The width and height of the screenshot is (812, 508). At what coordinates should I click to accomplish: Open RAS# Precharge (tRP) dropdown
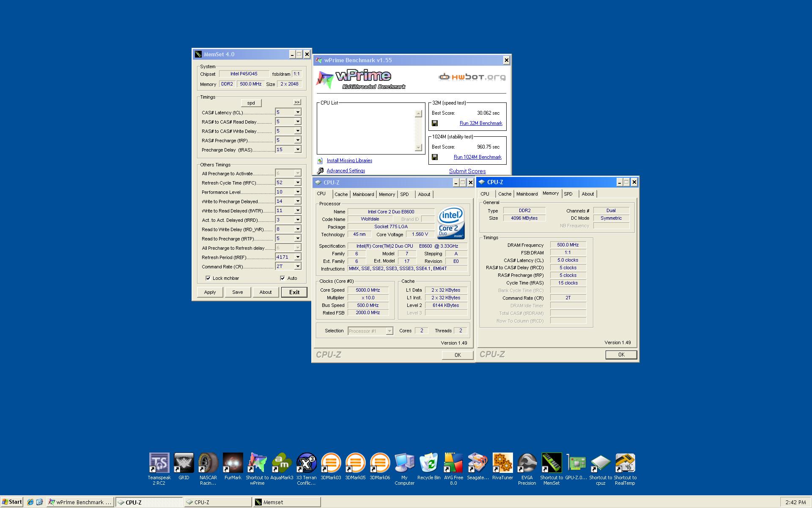[x=298, y=140]
